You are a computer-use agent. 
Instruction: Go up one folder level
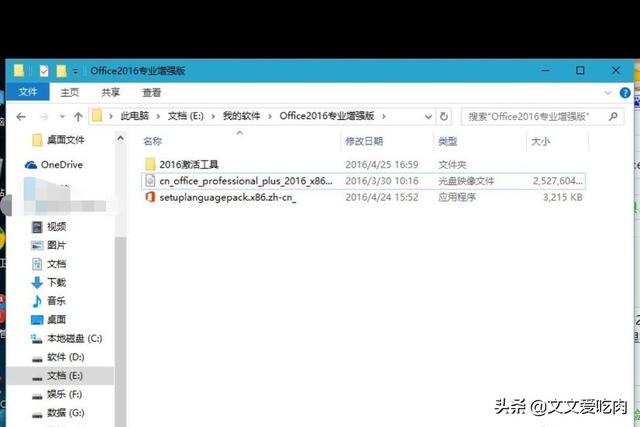pos(78,117)
